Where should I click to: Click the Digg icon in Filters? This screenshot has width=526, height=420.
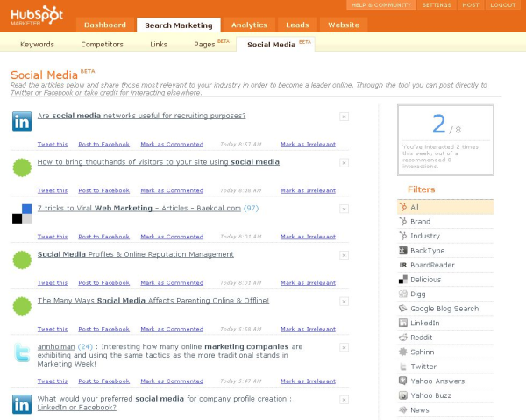402,294
